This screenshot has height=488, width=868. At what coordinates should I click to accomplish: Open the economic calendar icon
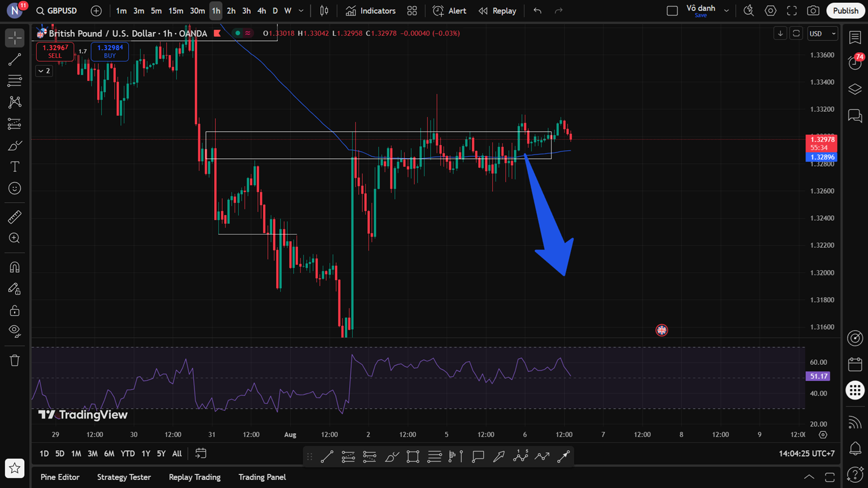point(855,364)
